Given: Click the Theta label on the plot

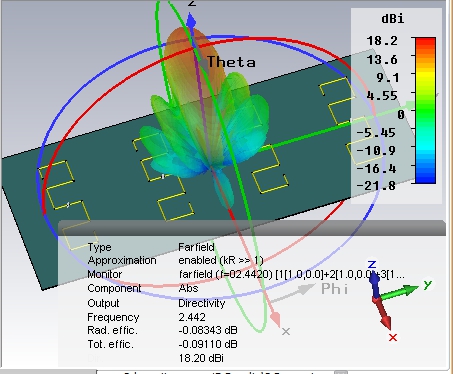Looking at the screenshot, I should click(x=231, y=62).
